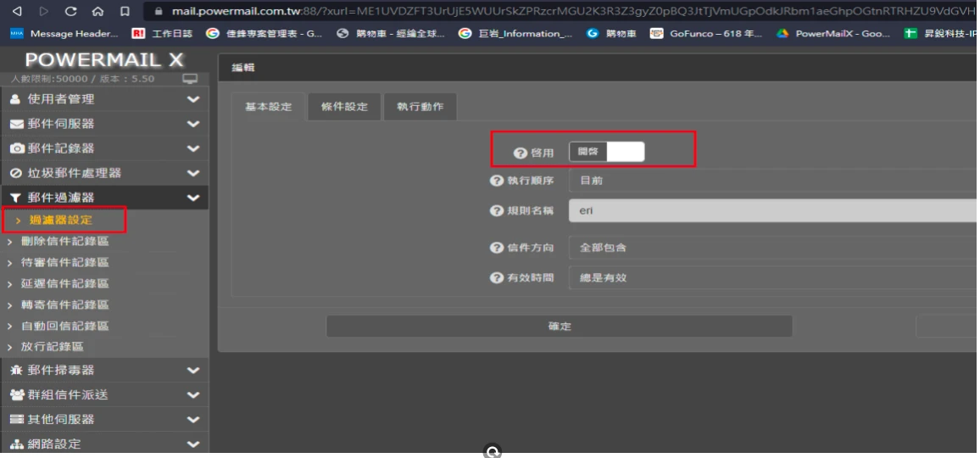Expand 垃圾郵件處理器 with its chevron
The width and height of the screenshot is (980, 458).
tap(193, 173)
